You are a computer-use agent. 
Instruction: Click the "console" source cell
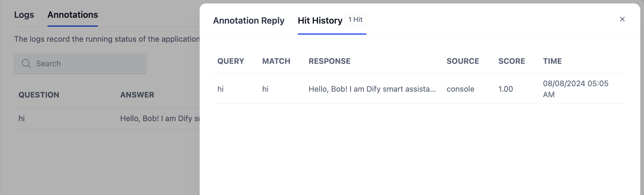[460, 89]
